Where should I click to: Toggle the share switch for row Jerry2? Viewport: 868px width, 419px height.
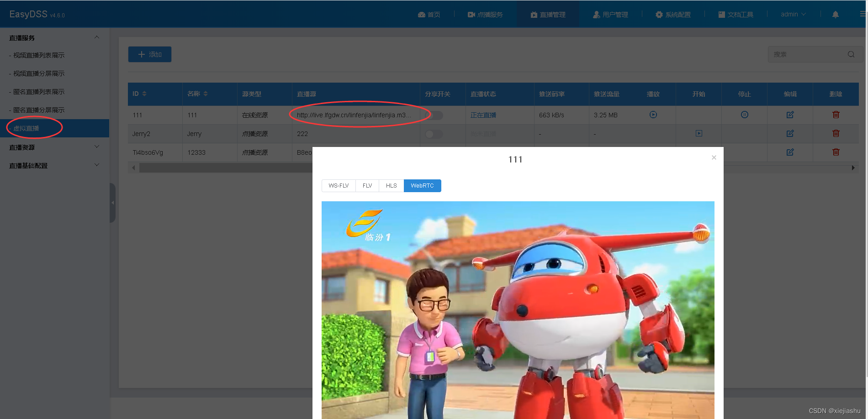(x=434, y=134)
